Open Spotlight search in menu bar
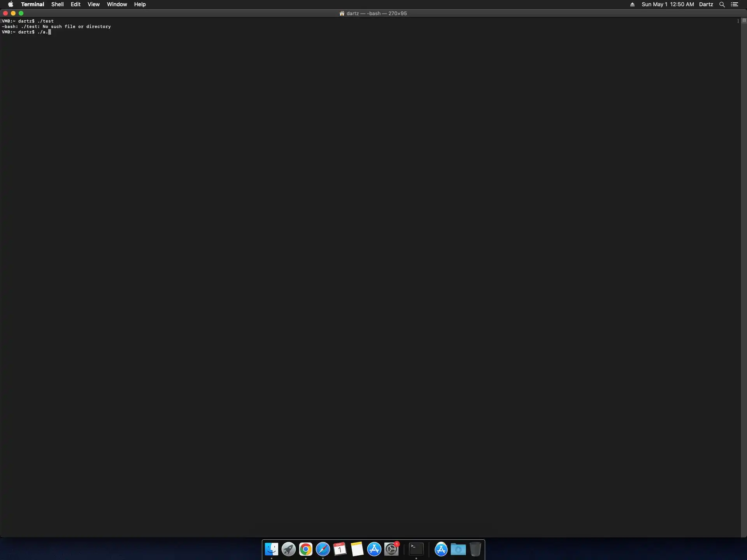The height and width of the screenshot is (560, 747). click(x=722, y=4)
